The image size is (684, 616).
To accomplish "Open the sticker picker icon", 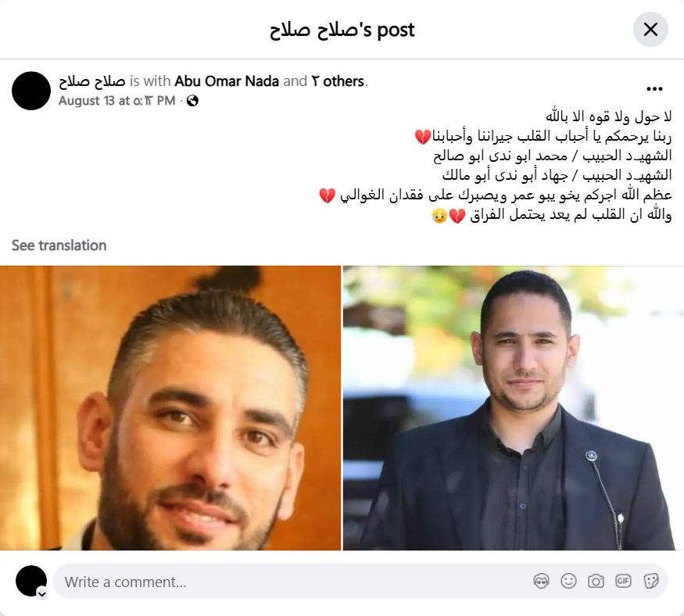I will (x=650, y=581).
